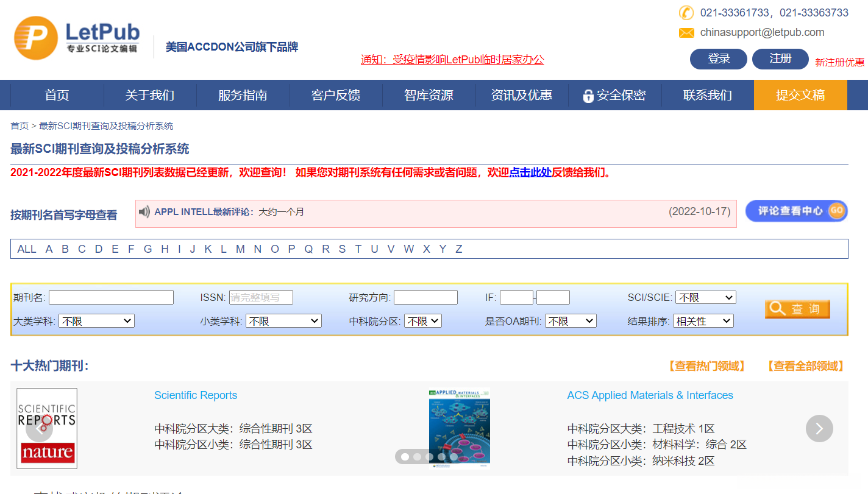
Task: Click the date (2022-10-17)
Action: 699,212
